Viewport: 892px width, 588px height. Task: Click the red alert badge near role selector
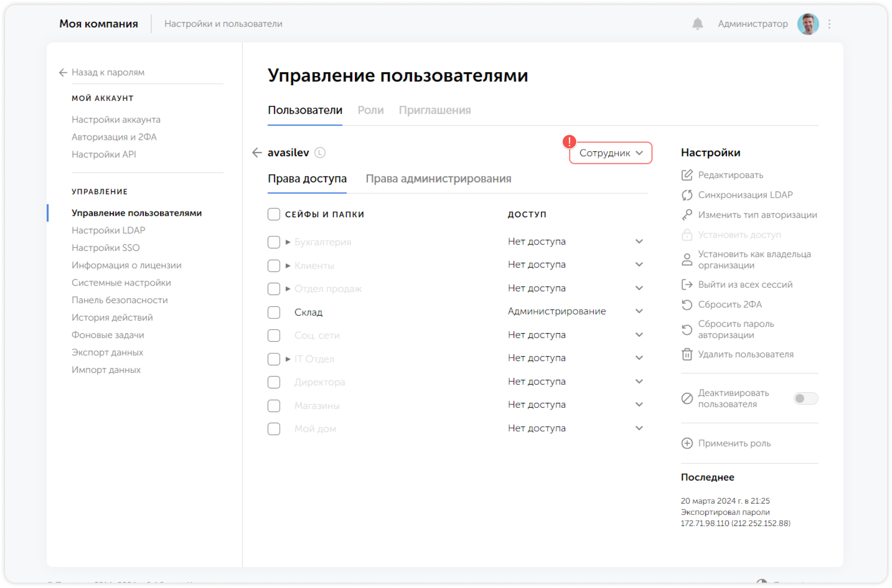point(569,142)
